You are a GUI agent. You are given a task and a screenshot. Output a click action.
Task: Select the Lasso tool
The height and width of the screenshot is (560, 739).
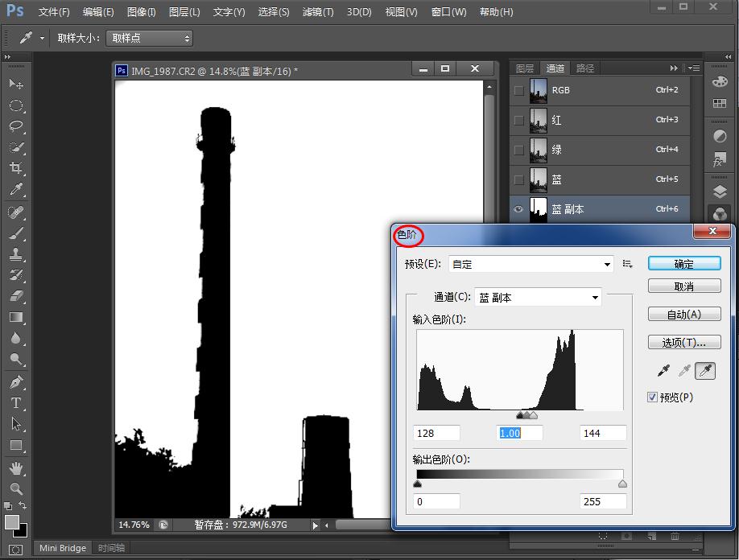point(15,126)
